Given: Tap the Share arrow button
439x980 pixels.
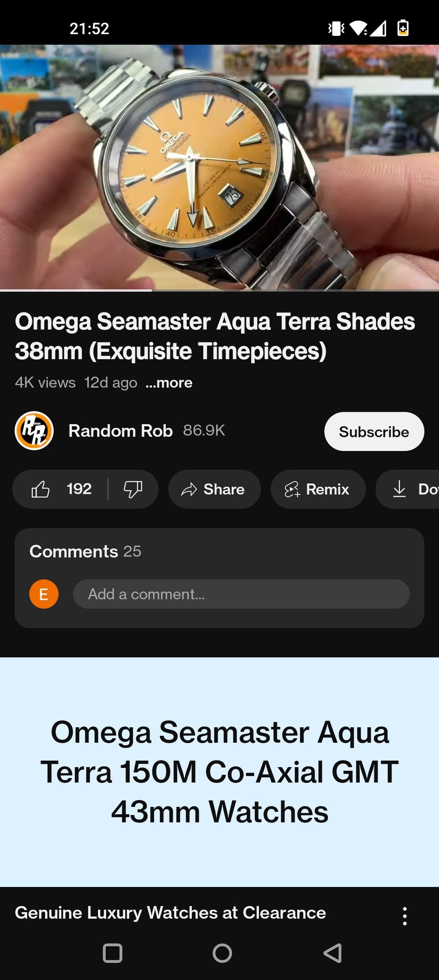Looking at the screenshot, I should tap(214, 489).
